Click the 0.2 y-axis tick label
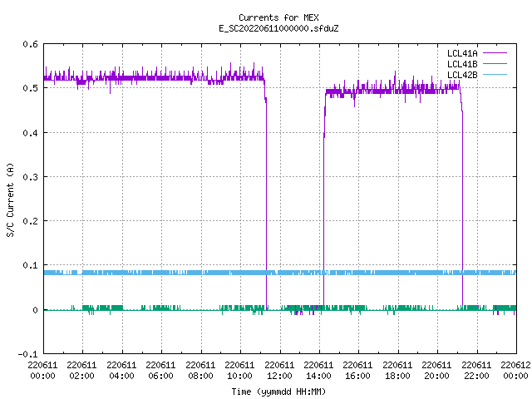532x399 pixels. (30, 221)
